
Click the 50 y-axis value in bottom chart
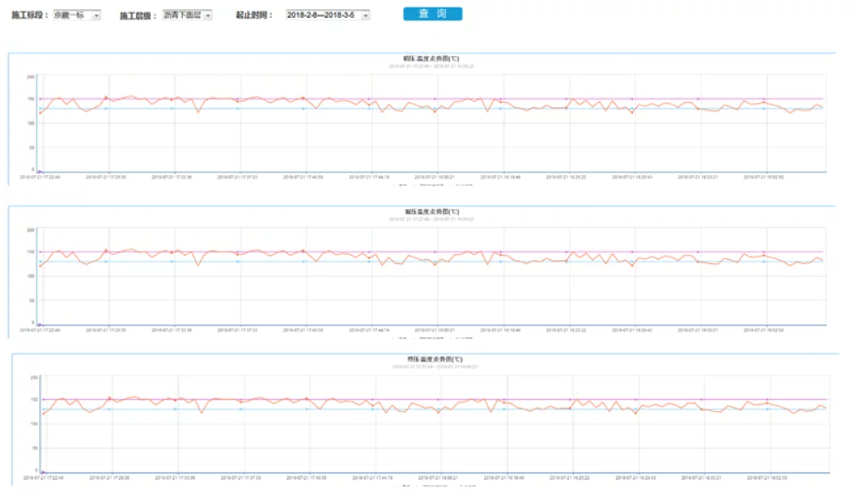(36, 448)
